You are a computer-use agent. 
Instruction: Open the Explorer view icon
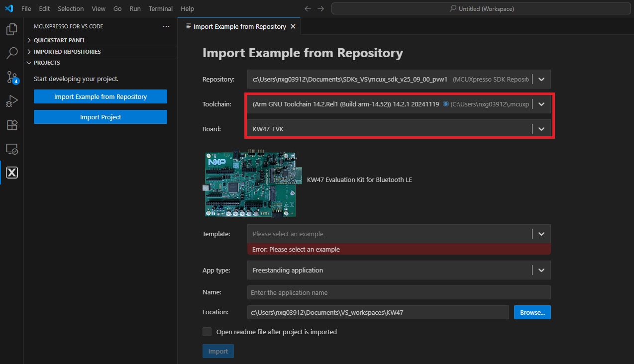pyautogui.click(x=11, y=29)
